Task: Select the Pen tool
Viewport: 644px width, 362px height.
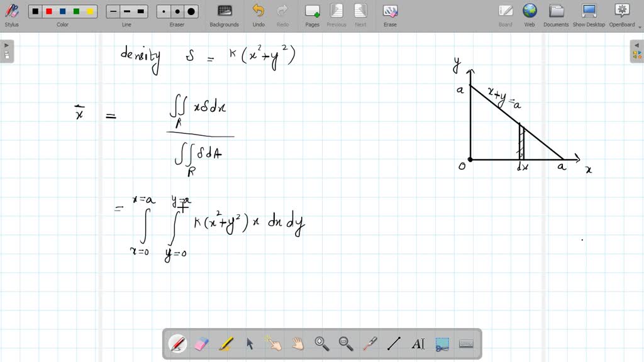Action: 178,343
